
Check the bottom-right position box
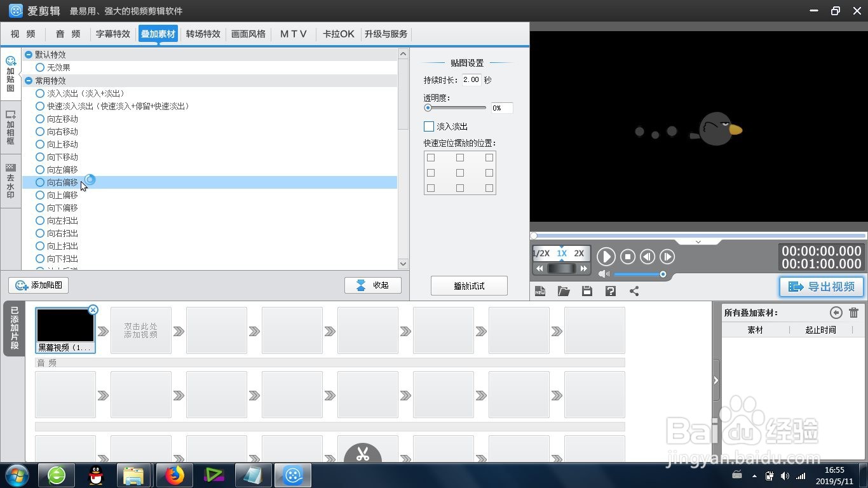489,188
